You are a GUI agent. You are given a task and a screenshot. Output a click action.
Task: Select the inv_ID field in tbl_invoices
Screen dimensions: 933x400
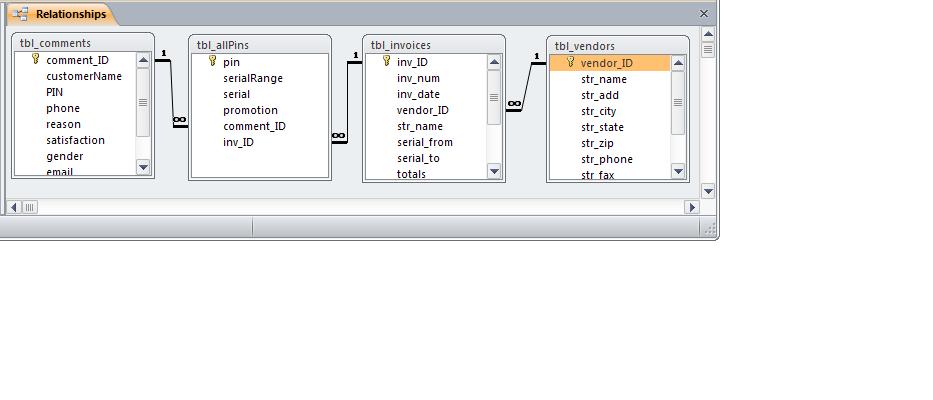[412, 62]
